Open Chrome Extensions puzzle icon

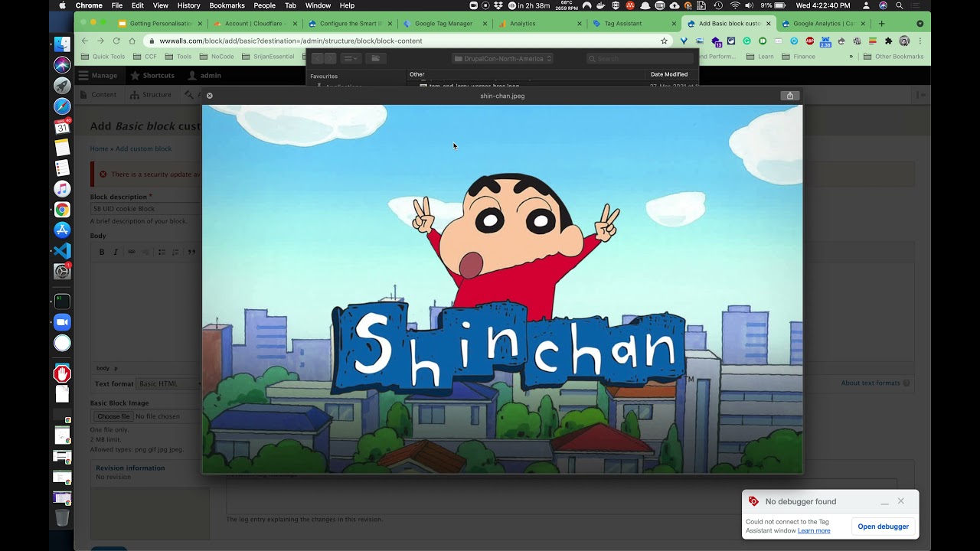pyautogui.click(x=888, y=41)
